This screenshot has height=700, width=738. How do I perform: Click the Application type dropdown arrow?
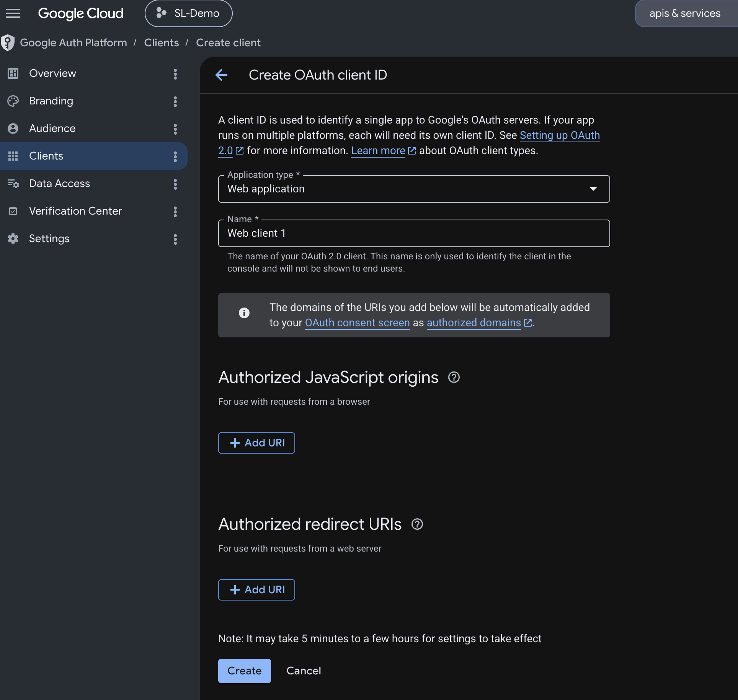click(593, 189)
